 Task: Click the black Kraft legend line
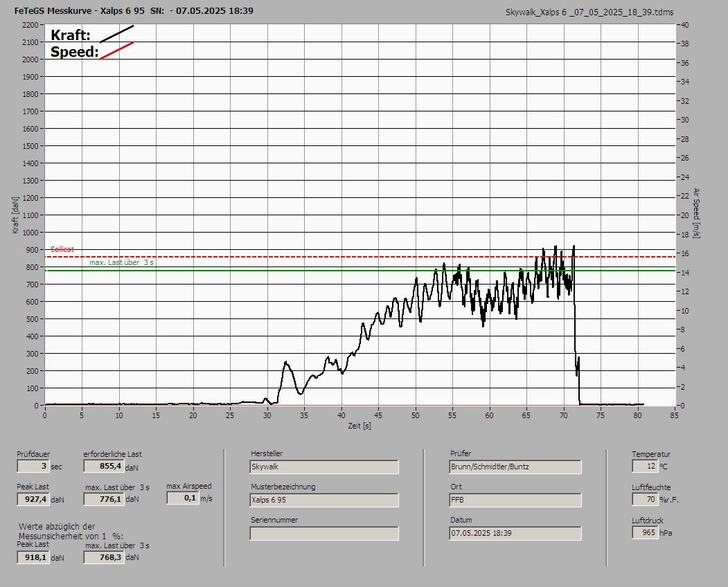point(116,34)
